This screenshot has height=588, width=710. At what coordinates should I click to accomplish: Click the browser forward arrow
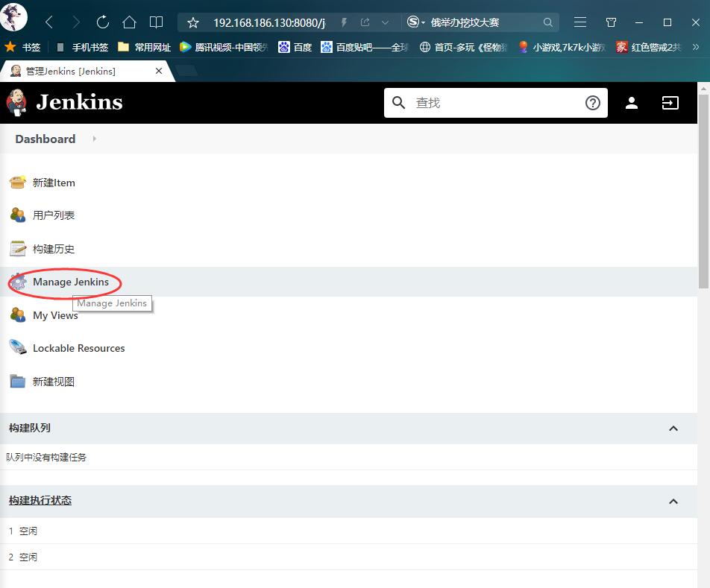[x=76, y=22]
